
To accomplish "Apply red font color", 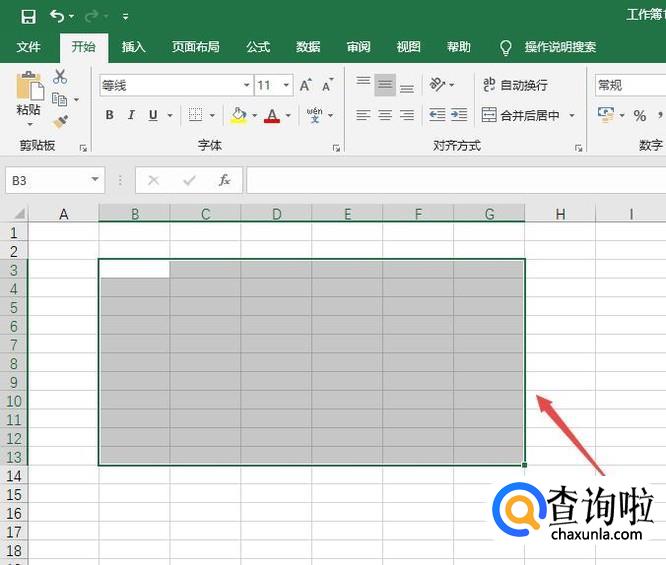I will click(272, 115).
